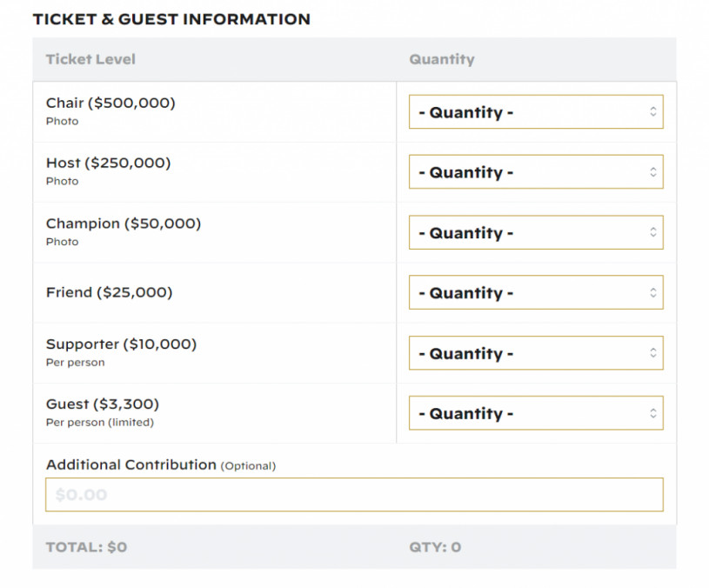This screenshot has height=588, width=709.
Task: Click the up-down arrow icon in Host row
Action: [x=652, y=172]
